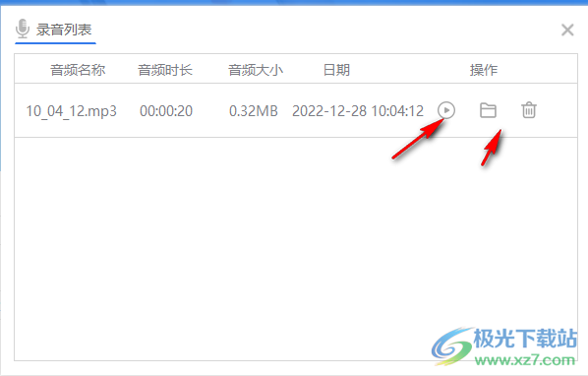The image size is (588, 376).
Task: Open folder containing 10_04_12.mp3
Action: 488,110
